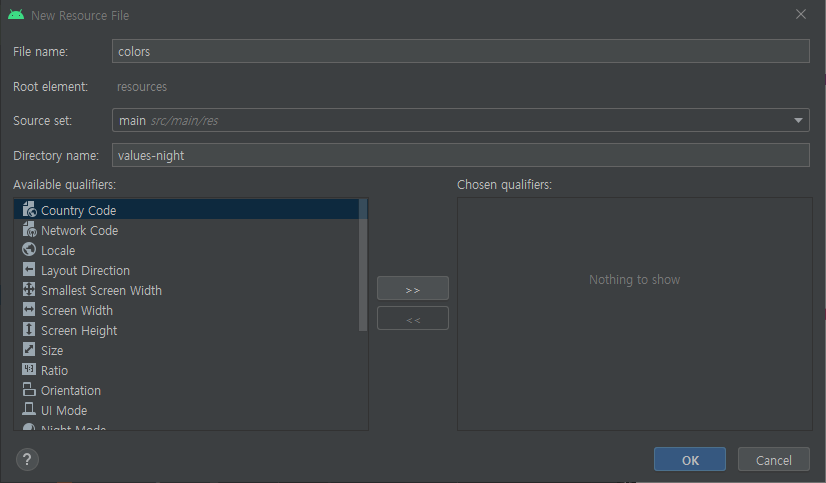This screenshot has height=483, width=826.
Task: Click the Layout Direction arrow icon
Action: 30,270
